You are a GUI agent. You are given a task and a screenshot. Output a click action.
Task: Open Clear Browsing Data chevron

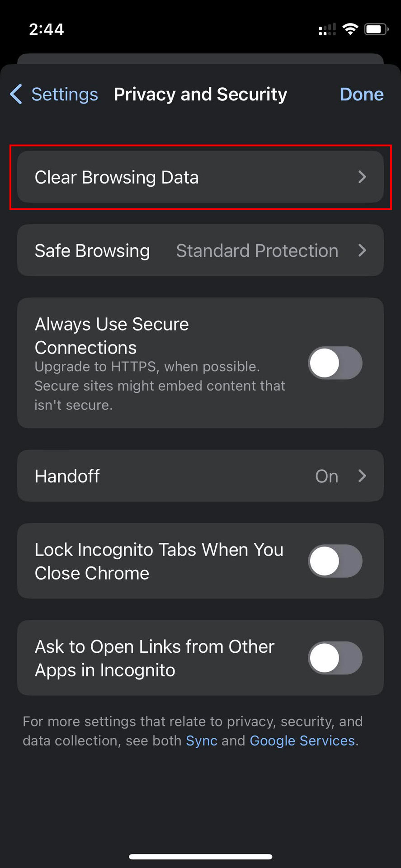pyautogui.click(x=362, y=177)
